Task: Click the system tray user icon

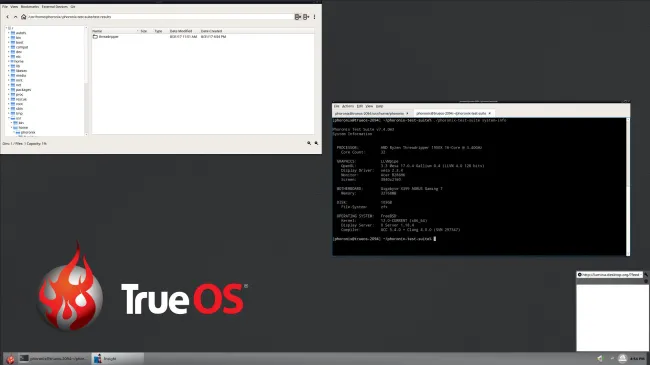Action: pos(622,358)
